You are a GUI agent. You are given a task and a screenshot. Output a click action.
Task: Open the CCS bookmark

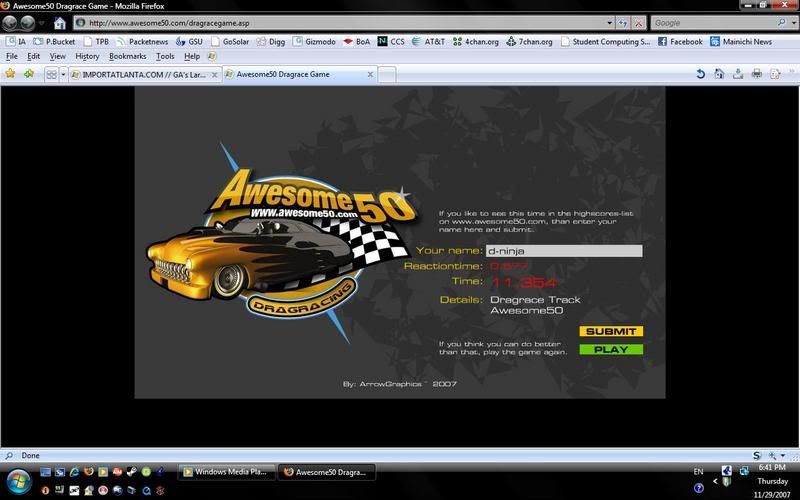[391, 41]
